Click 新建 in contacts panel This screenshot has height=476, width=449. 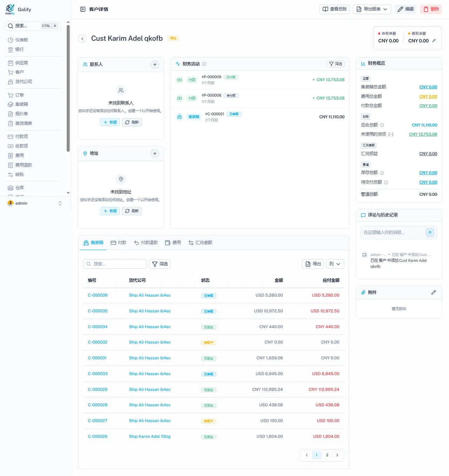[x=110, y=122]
